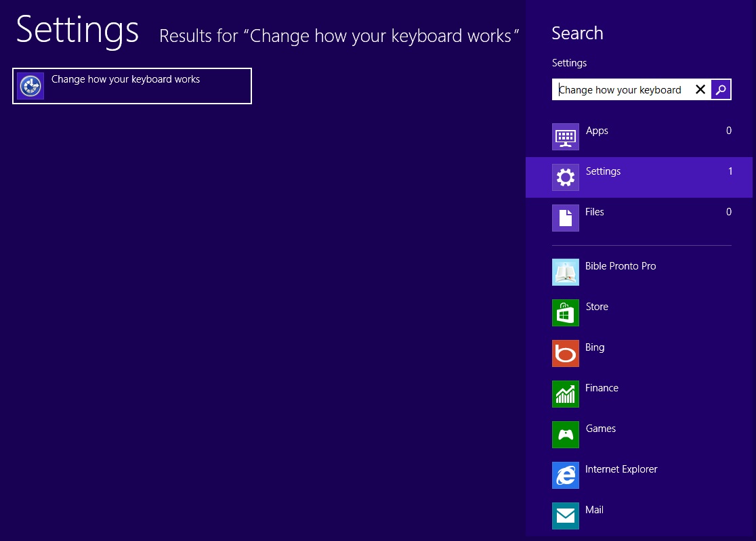
Task: Click the Internet Explorer icon
Action: 566,475
